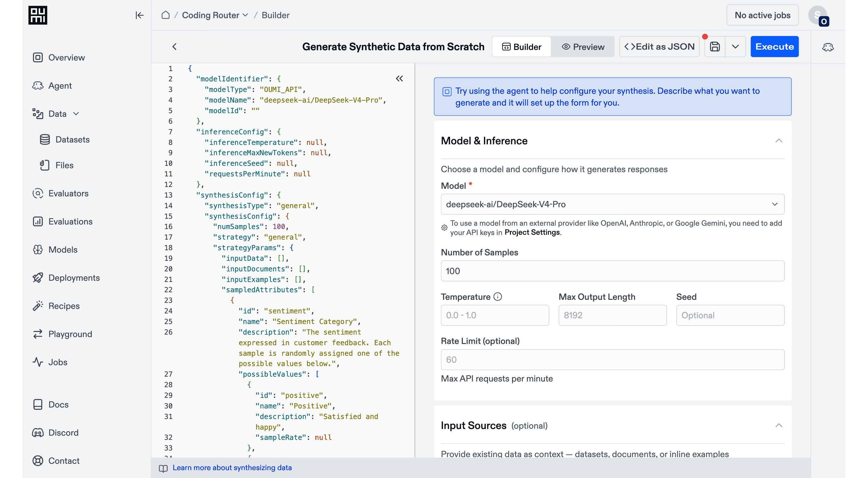868x478 pixels.
Task: Click the Temperature info icon
Action: pyautogui.click(x=497, y=297)
